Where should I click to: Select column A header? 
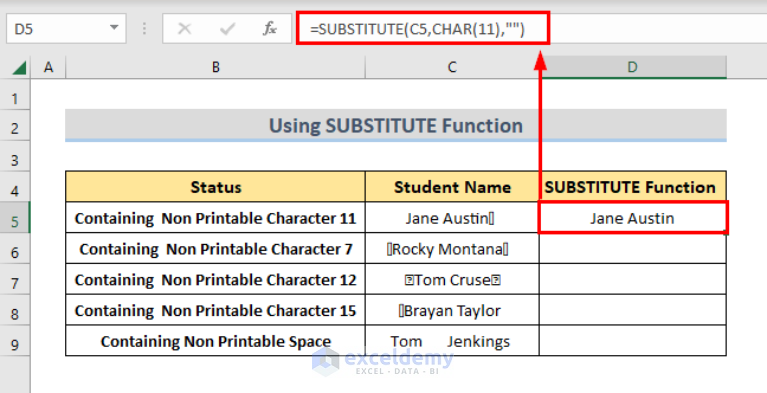(48, 68)
